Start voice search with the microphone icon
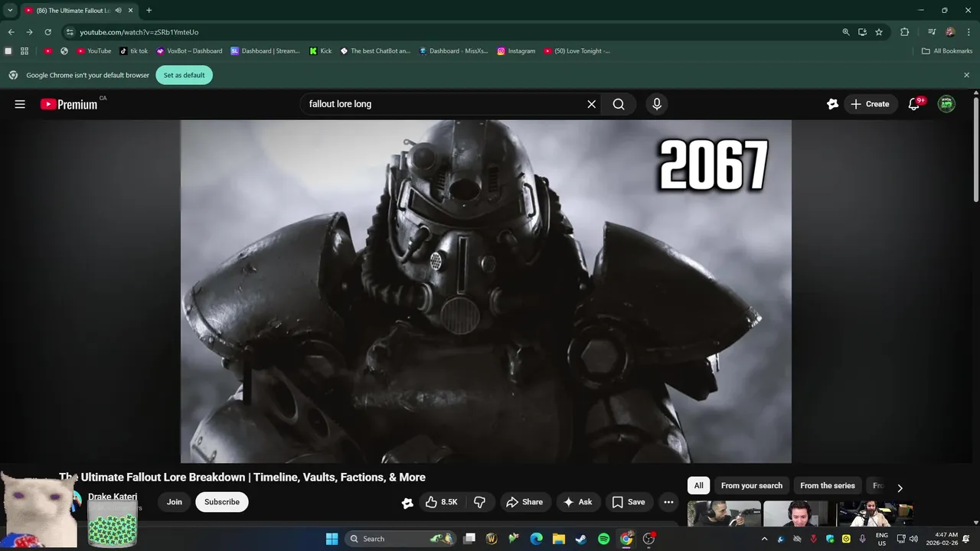This screenshot has width=980, height=551. [656, 104]
